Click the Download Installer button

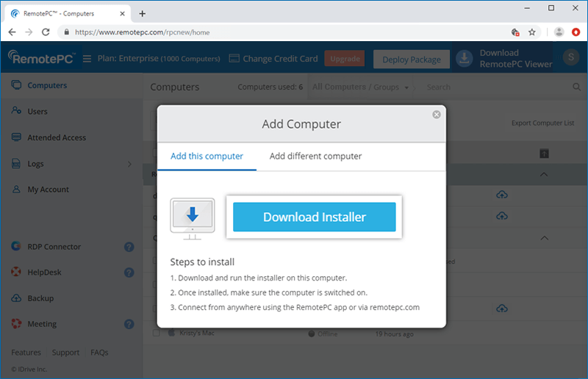point(315,217)
